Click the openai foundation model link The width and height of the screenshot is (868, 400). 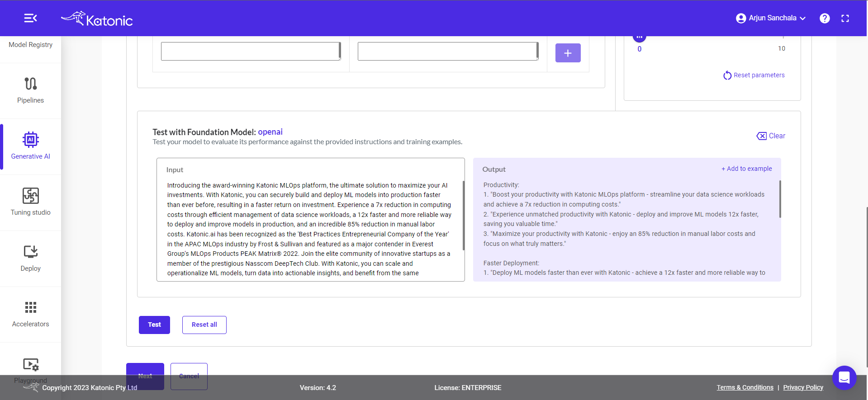click(270, 132)
